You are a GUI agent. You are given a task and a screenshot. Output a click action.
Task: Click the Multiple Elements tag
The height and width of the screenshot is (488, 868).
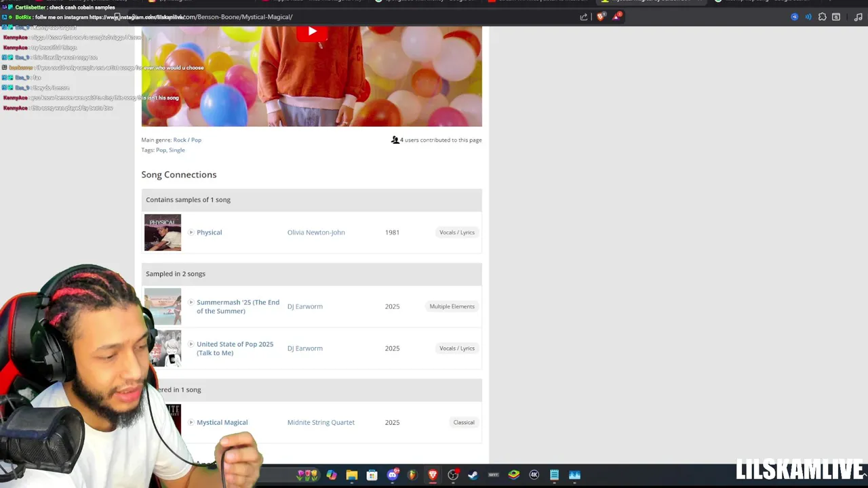point(452,306)
